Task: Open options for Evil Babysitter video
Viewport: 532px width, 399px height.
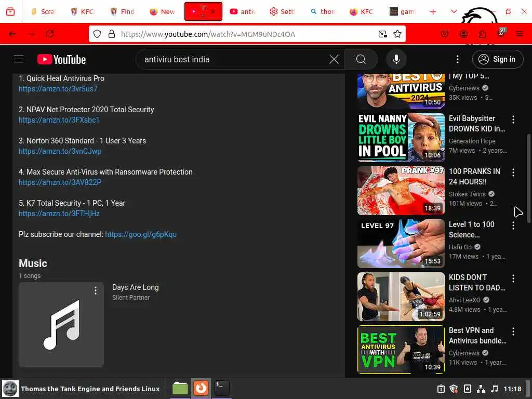Action: point(513,119)
